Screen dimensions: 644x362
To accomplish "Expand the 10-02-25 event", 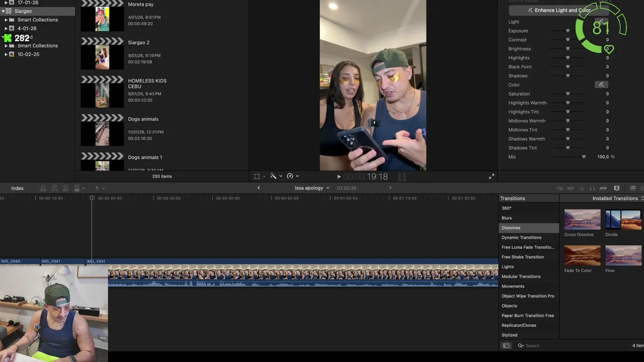I will point(6,54).
